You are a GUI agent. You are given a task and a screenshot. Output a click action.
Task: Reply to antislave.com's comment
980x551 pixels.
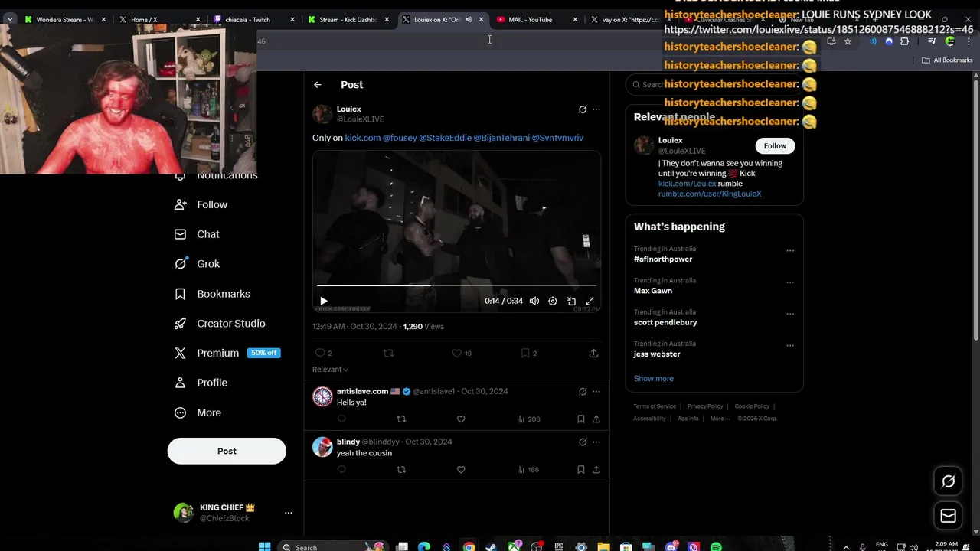tap(341, 419)
